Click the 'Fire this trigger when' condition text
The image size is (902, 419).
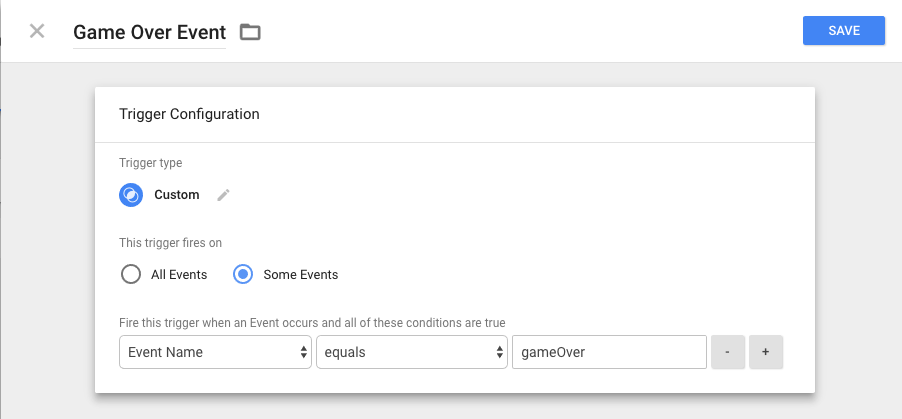pos(312,323)
